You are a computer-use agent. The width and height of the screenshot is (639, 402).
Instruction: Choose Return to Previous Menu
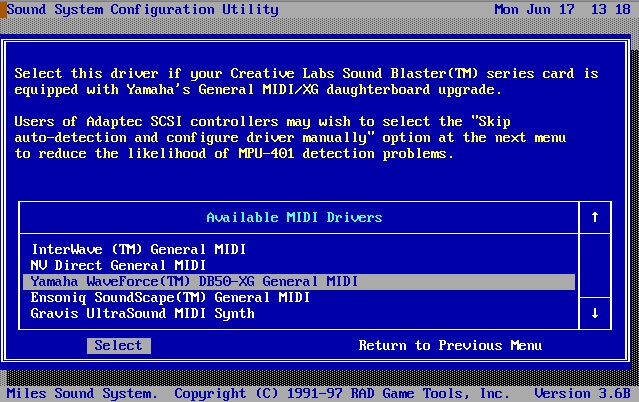tap(450, 346)
